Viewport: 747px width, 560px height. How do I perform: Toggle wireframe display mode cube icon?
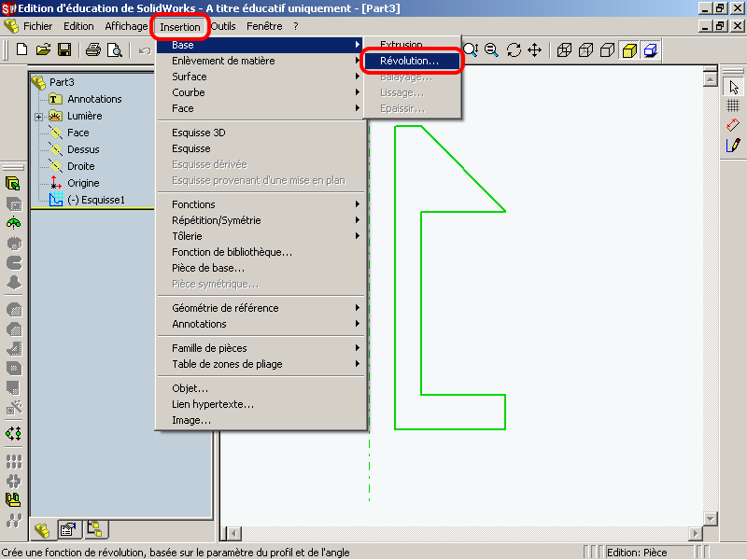click(x=565, y=50)
